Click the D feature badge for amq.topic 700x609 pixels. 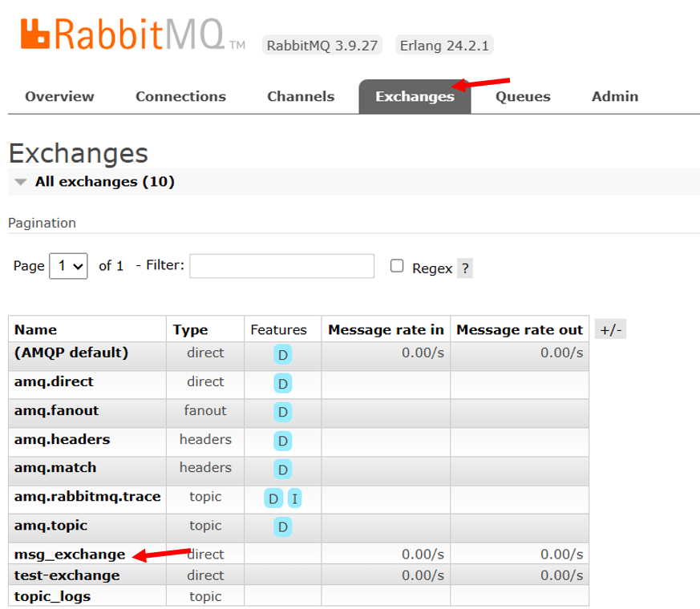point(282,527)
